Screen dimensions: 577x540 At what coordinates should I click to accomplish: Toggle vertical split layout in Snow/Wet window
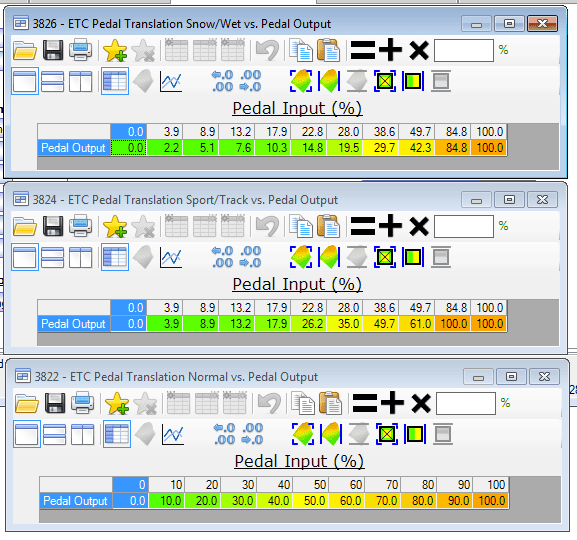point(81,81)
